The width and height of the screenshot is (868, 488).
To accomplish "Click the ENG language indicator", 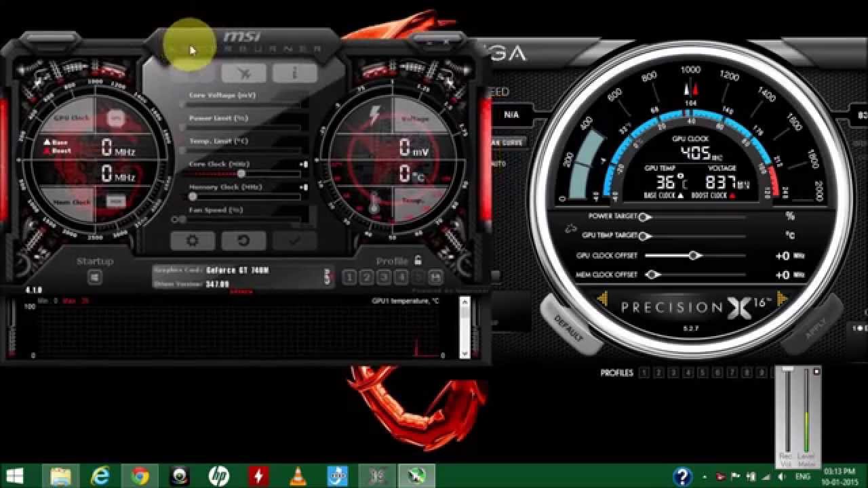I will [x=803, y=476].
